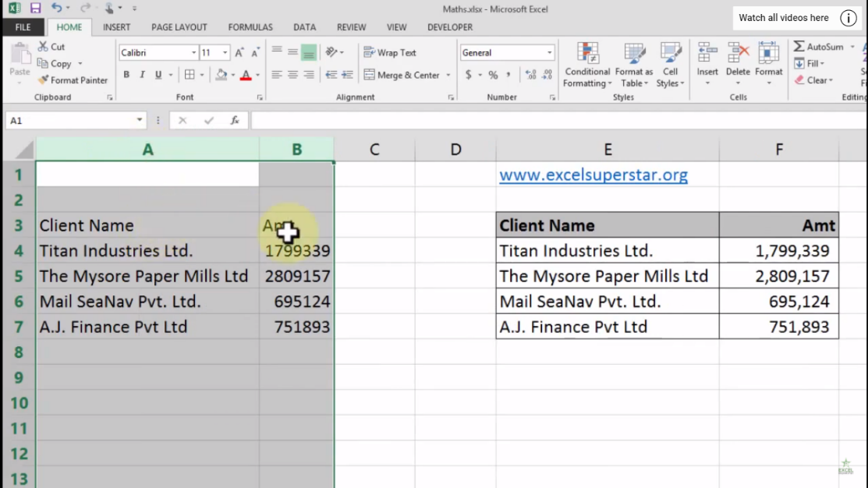
Task: Open the font size dropdown
Action: [x=225, y=52]
